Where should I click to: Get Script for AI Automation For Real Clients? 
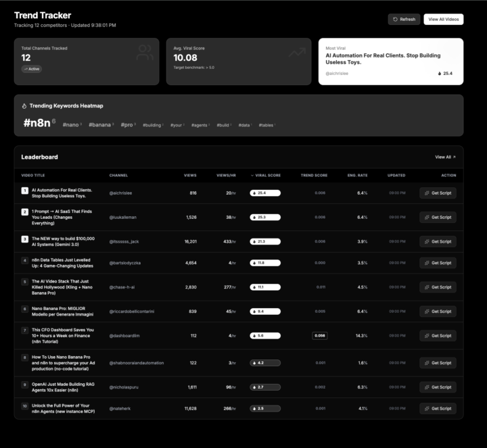tap(438, 193)
